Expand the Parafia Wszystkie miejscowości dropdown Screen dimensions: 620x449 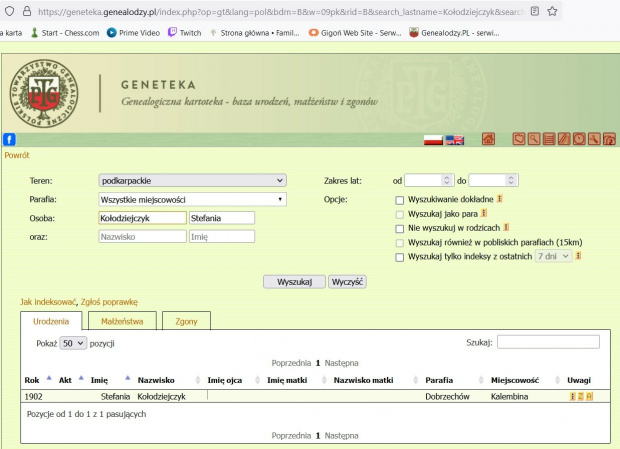192,199
